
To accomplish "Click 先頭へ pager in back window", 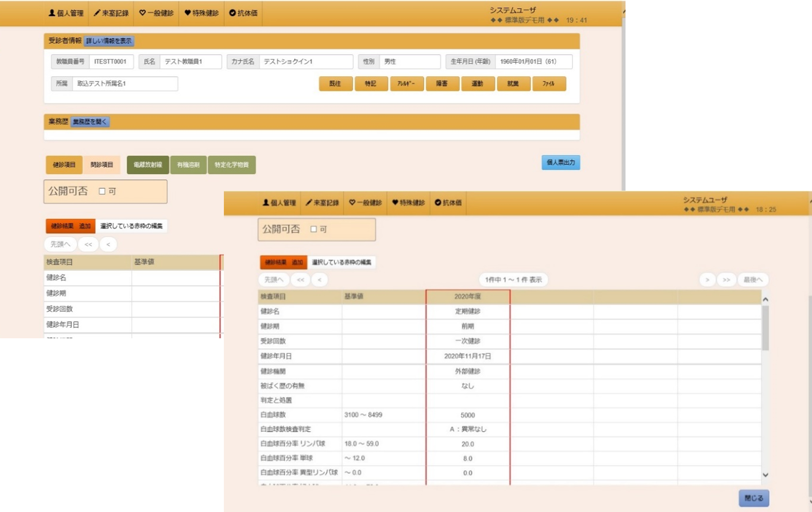I will pos(61,245).
